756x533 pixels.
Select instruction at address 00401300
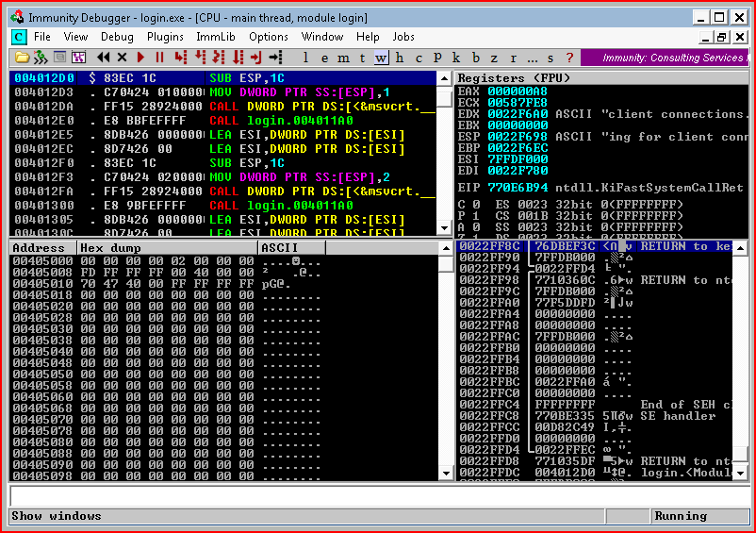[223, 206]
